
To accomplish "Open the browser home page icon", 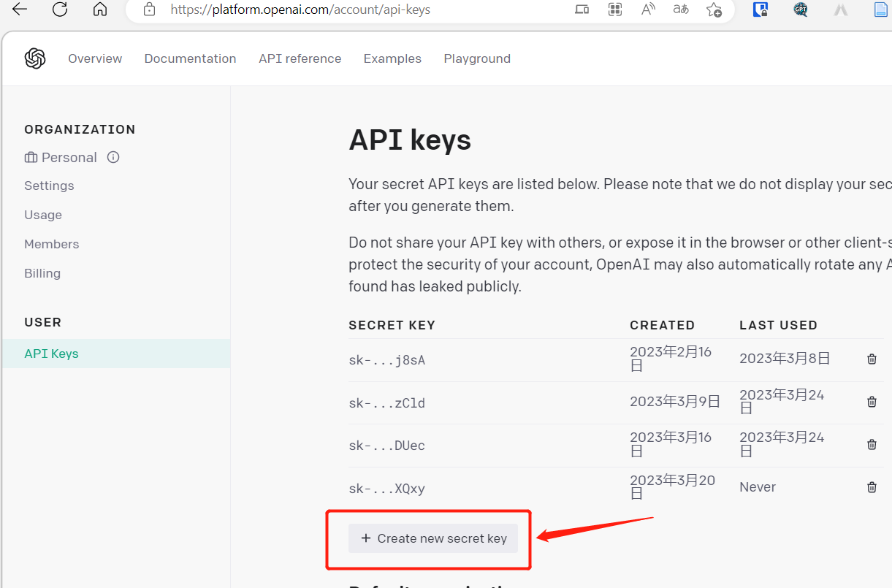I will click(x=100, y=9).
